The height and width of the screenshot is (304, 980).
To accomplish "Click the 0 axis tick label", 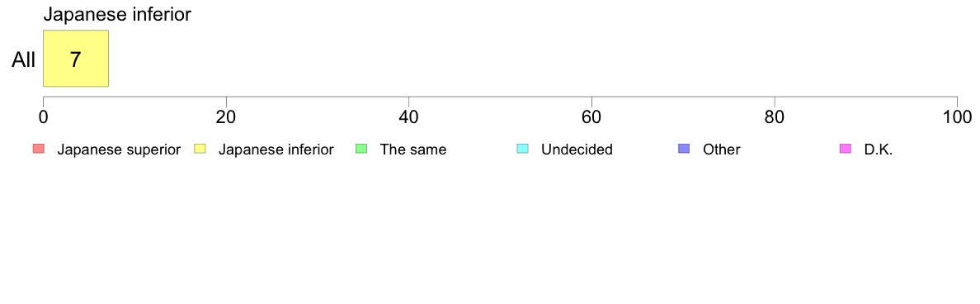I will coord(43,116).
